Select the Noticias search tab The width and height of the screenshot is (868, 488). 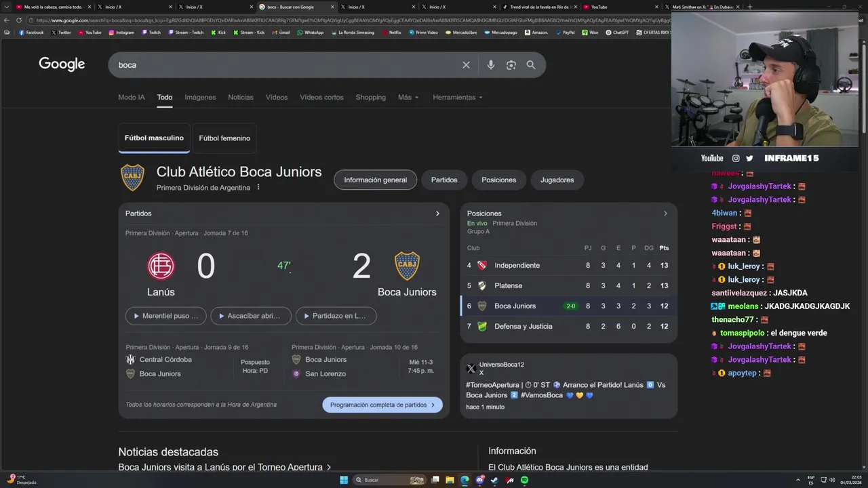click(241, 98)
